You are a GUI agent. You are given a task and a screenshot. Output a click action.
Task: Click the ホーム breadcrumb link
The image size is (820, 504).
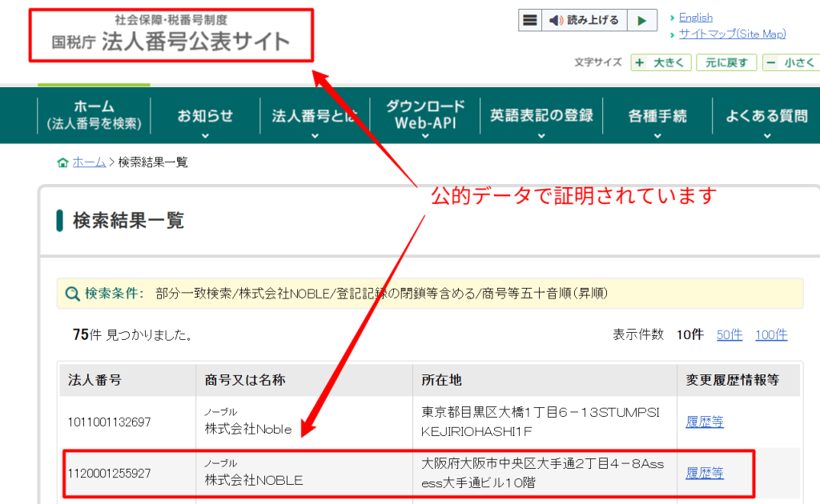88,162
